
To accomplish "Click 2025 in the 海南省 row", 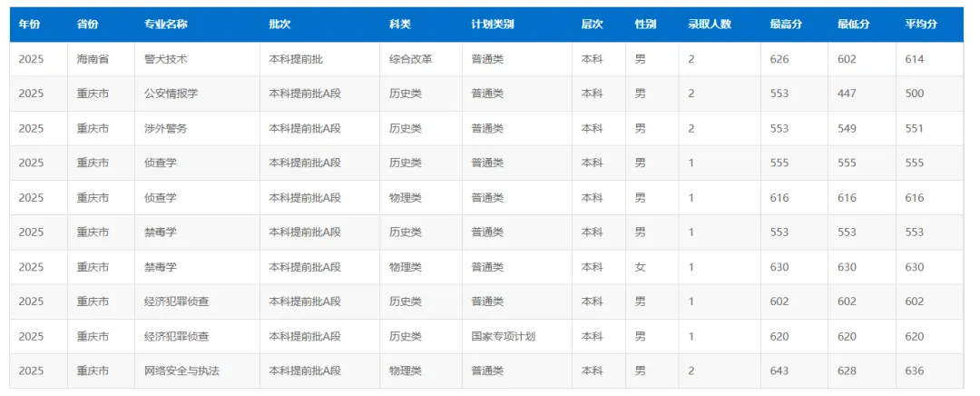I will coord(31,59).
